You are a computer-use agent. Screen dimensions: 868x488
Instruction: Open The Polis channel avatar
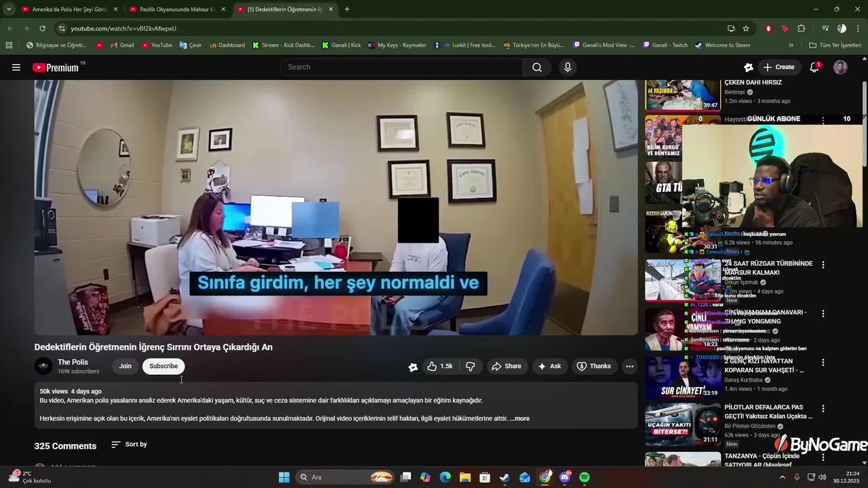click(43, 366)
